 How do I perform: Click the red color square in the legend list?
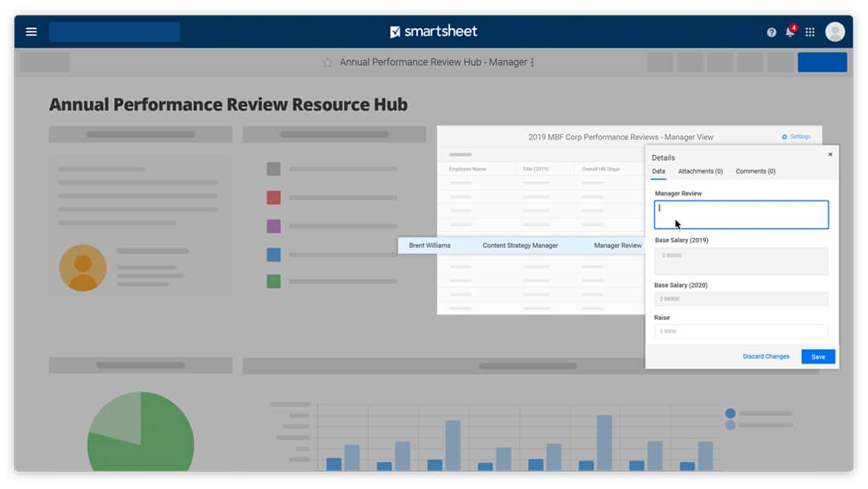[273, 197]
